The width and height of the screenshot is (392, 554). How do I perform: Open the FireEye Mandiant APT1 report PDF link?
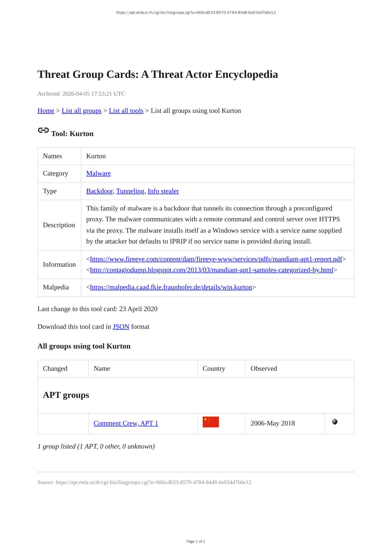pos(216,259)
